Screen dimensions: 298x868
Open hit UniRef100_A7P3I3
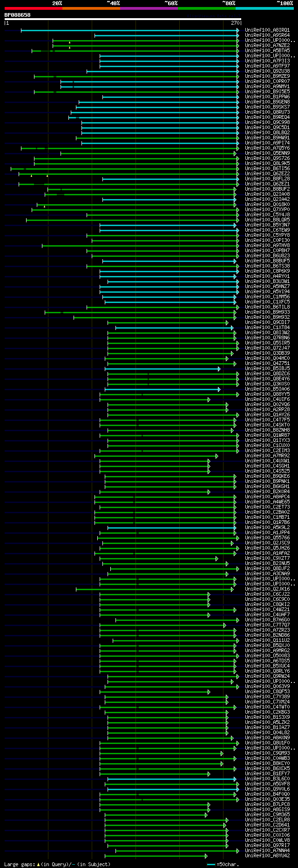click(267, 61)
